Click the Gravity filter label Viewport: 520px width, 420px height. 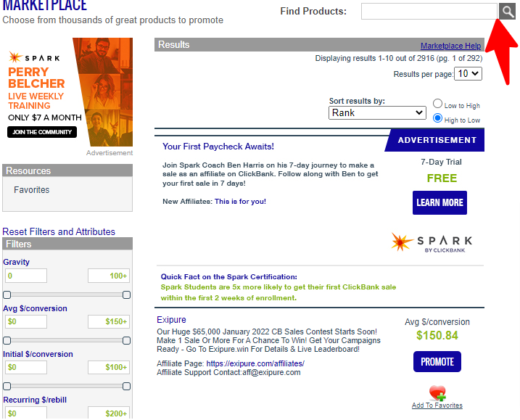[16, 262]
